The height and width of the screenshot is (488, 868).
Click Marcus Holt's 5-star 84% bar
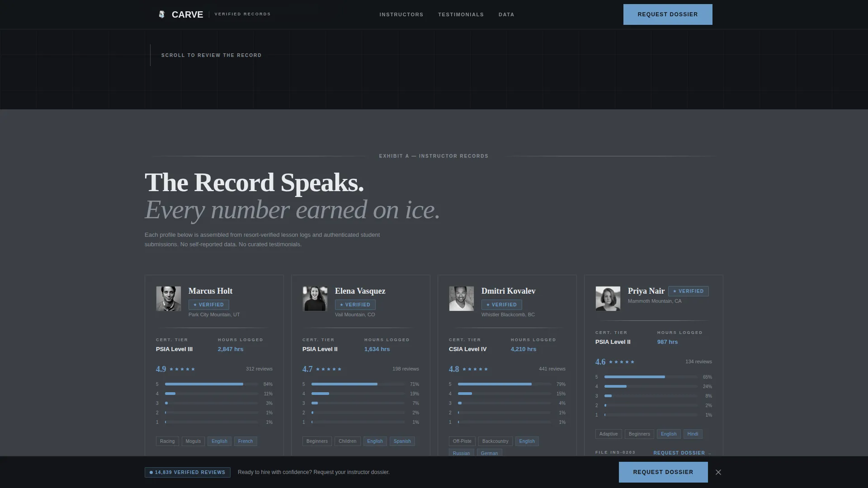click(x=212, y=384)
